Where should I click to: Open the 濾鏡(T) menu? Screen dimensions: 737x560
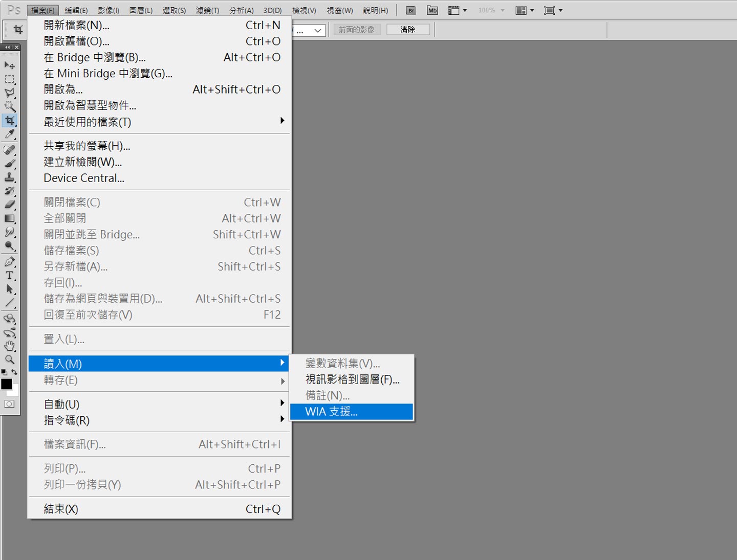click(x=208, y=10)
